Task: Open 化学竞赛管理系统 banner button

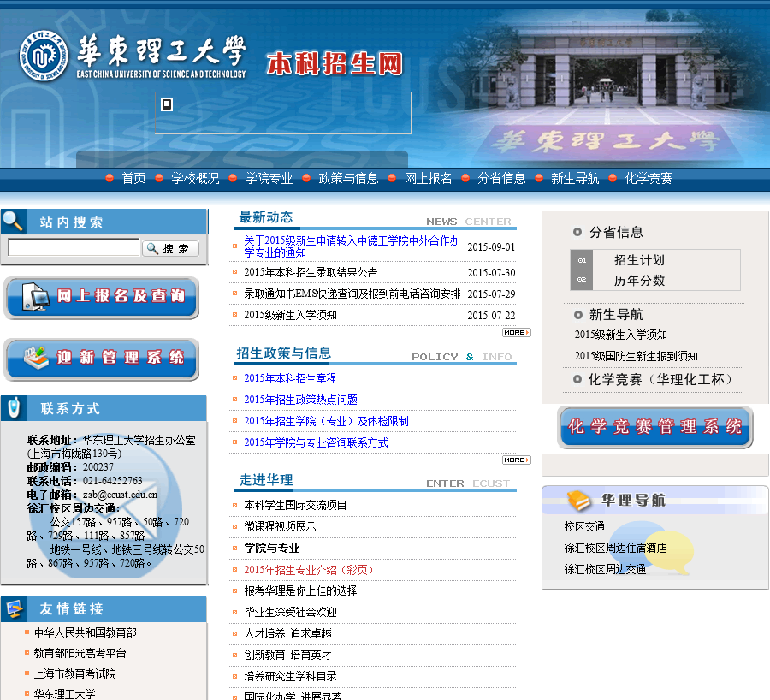Action: tap(655, 427)
